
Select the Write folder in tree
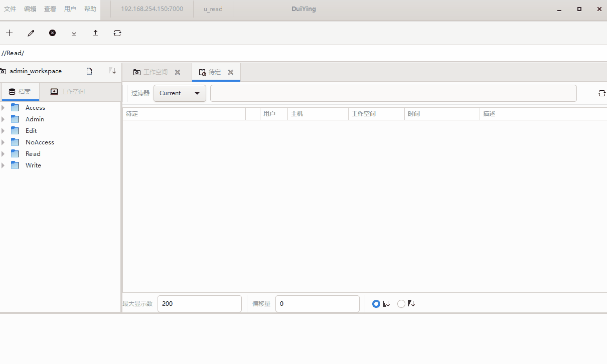point(33,165)
